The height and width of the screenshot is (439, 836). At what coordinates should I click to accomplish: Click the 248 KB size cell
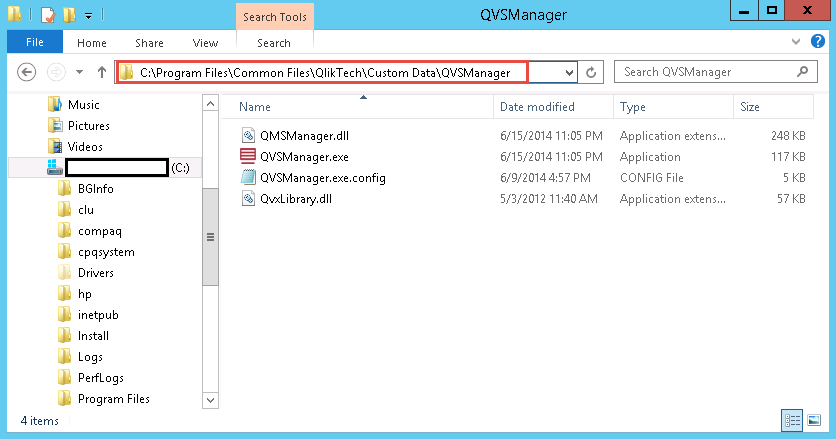click(788, 136)
